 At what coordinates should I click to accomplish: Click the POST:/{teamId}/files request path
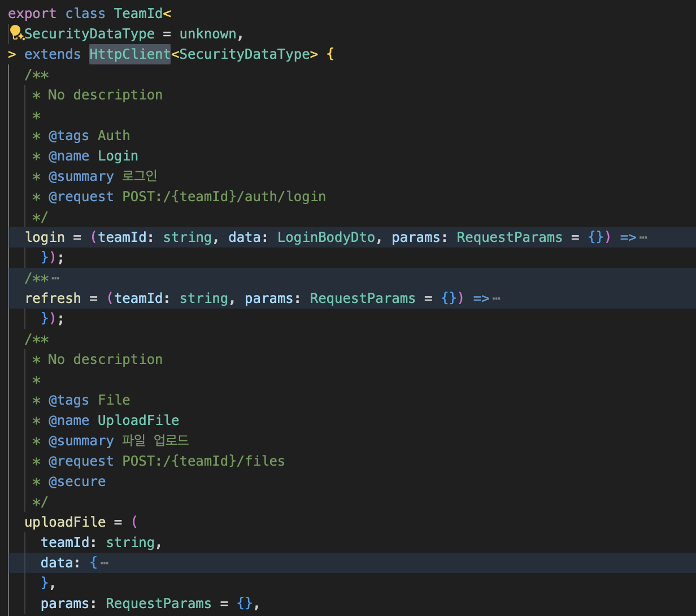[x=204, y=461]
